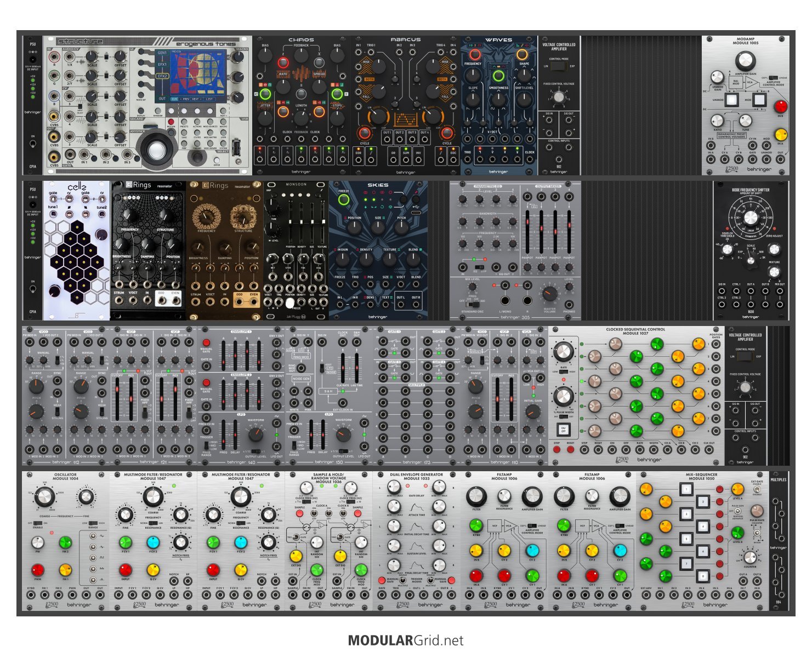Click the green FREEZE button on Skies
The height and width of the screenshot is (652, 812).
(x=344, y=200)
